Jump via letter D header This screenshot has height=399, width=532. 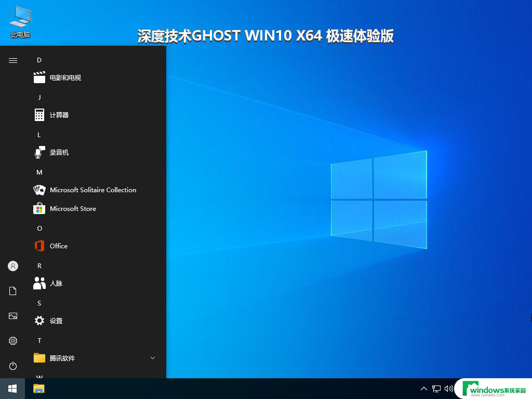39,60
